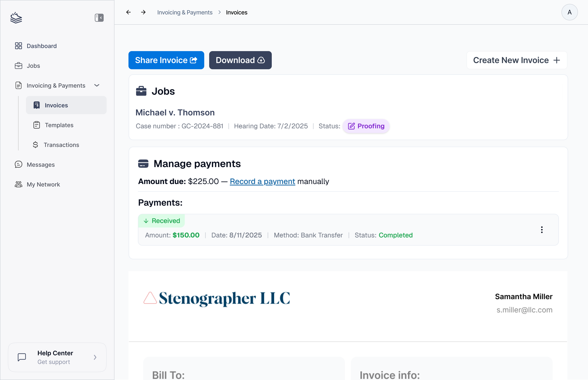Screen dimensions: 588x380
Task: Open the three-dot menu on the payment row
Action: coord(541,230)
